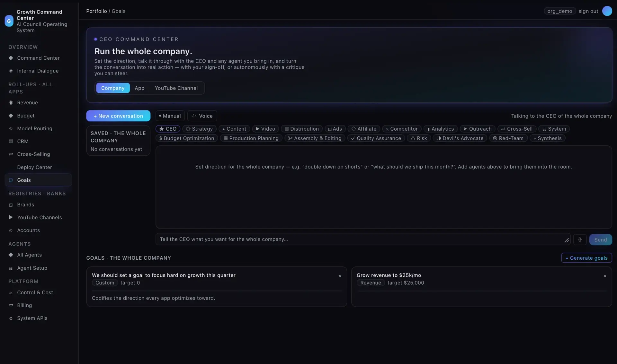
Task: Add the Video agent to the room
Action: 265,129
